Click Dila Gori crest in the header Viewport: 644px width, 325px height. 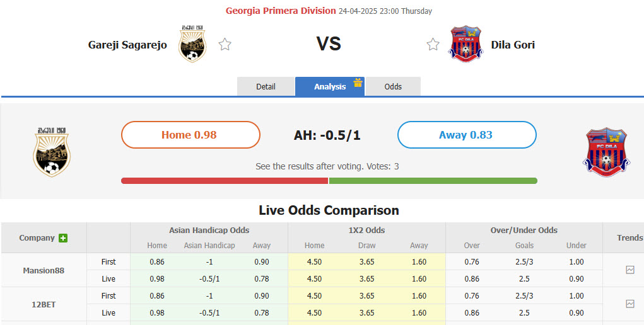tap(465, 44)
